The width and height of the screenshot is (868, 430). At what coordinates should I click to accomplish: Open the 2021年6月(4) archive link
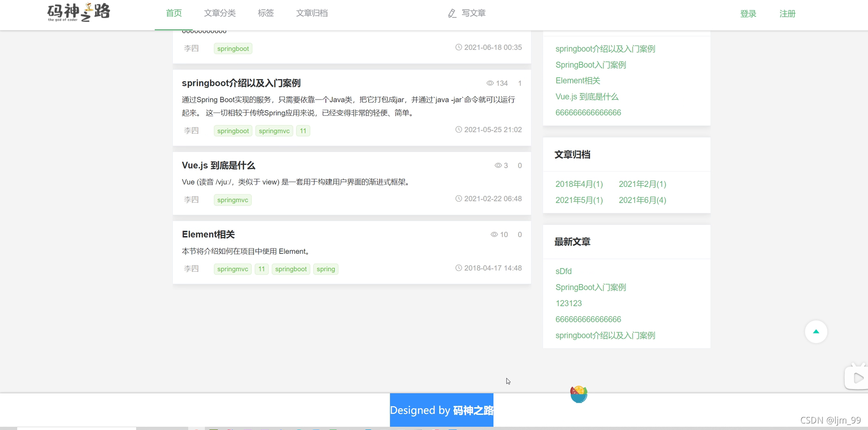(x=643, y=200)
